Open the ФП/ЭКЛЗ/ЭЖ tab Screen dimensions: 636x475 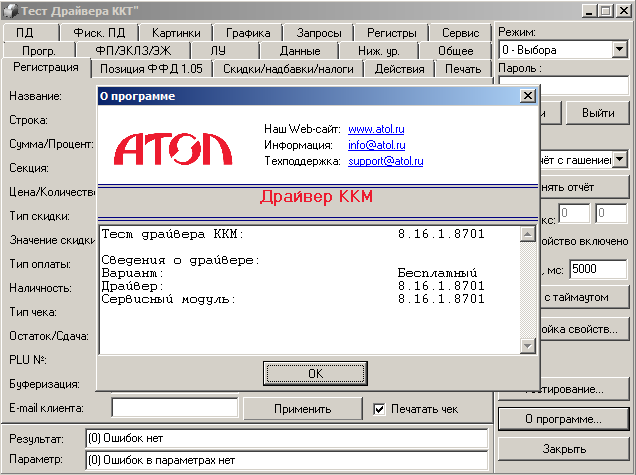coord(133,51)
